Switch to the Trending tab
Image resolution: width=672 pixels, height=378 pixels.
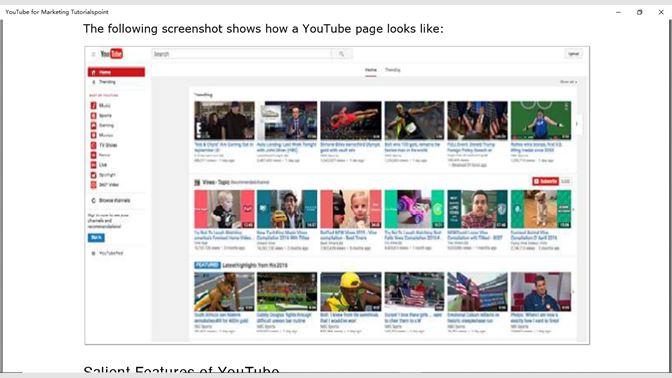point(393,70)
